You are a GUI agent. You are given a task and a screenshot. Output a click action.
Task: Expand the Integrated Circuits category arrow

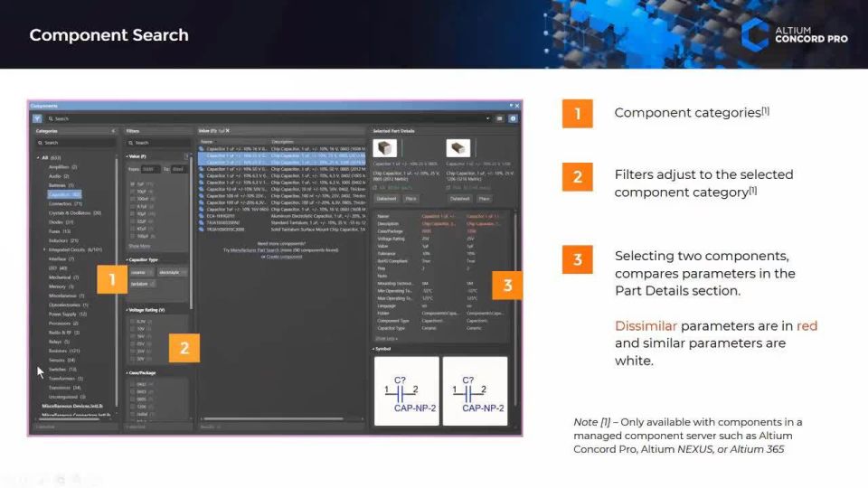(x=44, y=249)
